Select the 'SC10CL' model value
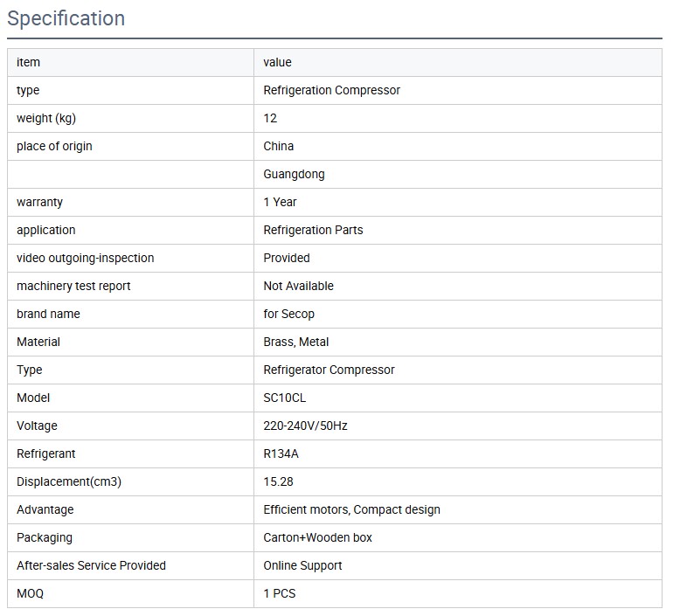This screenshot has height=616, width=673. (285, 398)
